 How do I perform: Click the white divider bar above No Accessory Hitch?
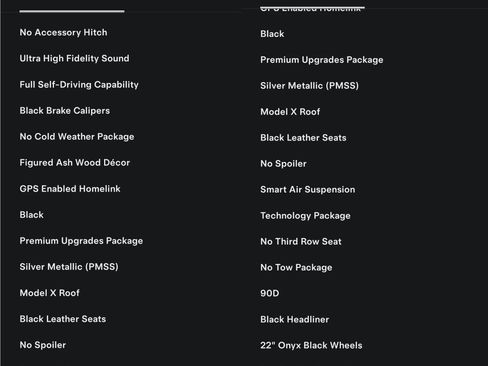(x=72, y=11)
